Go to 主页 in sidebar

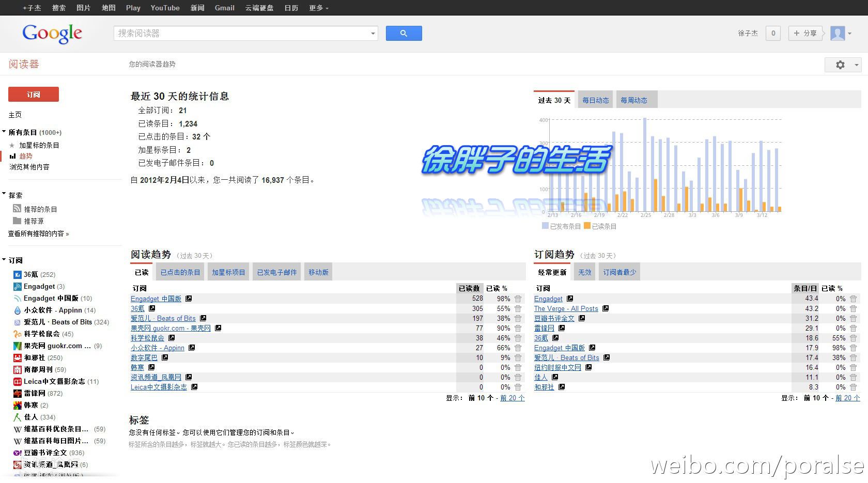(x=15, y=115)
